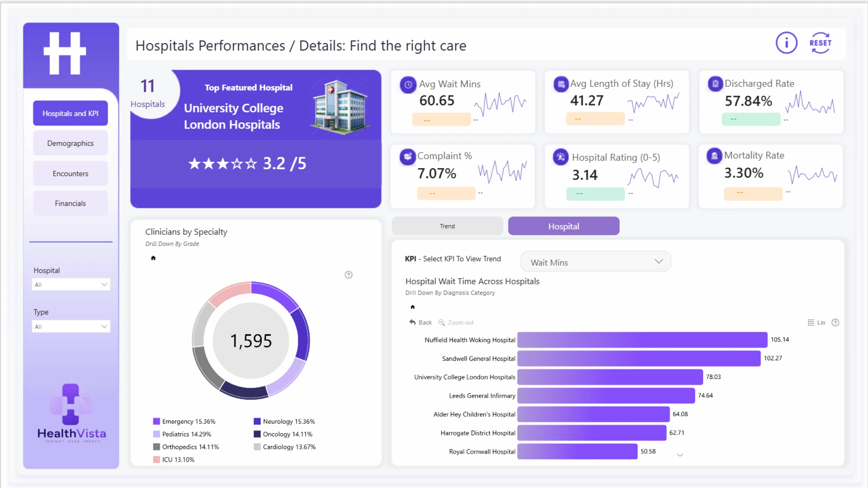
Task: Toggle Emergency legend entry in donut chart
Action: [x=184, y=422]
